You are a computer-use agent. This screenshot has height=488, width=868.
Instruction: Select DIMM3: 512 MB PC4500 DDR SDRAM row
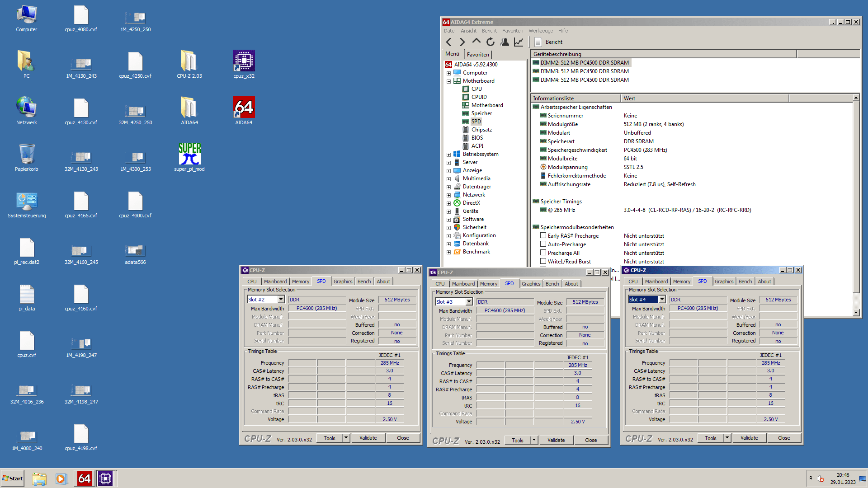(x=585, y=71)
